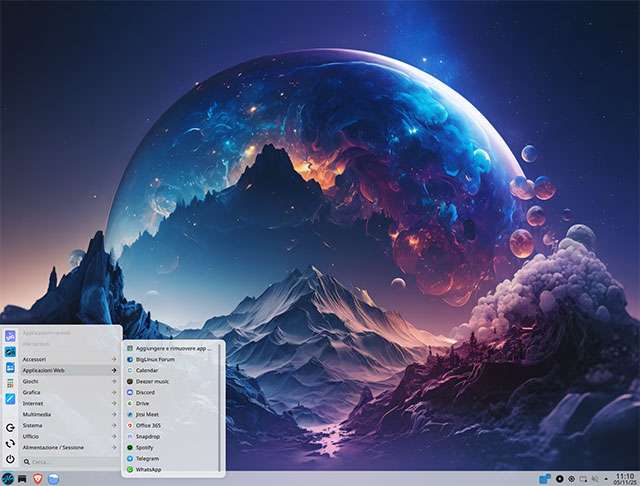Open the teal second favorite icon in menu sidebar
This screenshot has height=486, width=640.
(x=10, y=352)
